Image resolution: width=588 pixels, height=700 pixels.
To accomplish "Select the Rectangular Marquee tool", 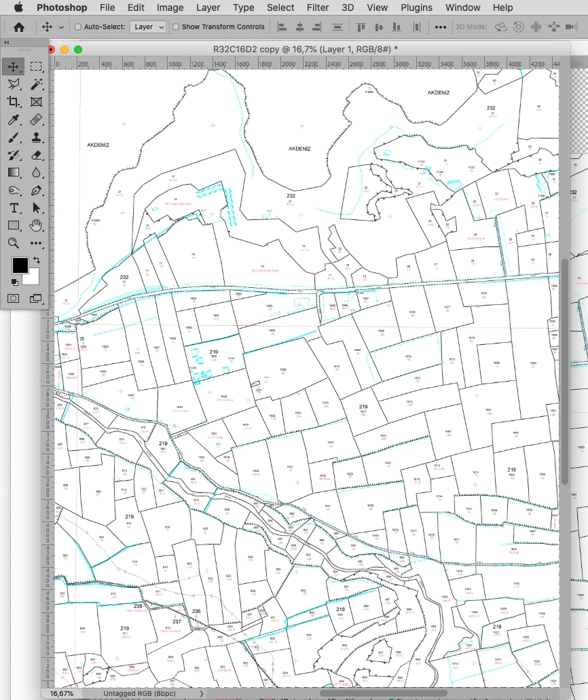I will (36, 67).
